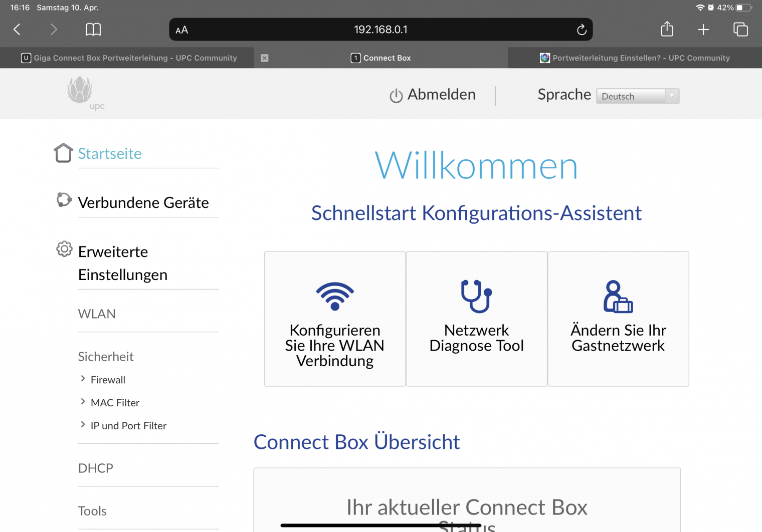Open the share sheet icon
Screen dimensions: 762x532
click(x=667, y=29)
